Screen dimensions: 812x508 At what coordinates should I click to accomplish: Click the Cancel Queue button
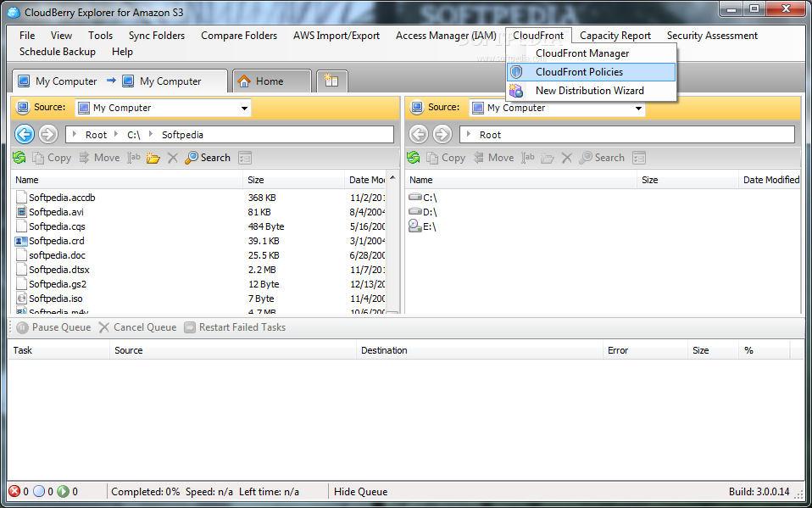point(138,327)
